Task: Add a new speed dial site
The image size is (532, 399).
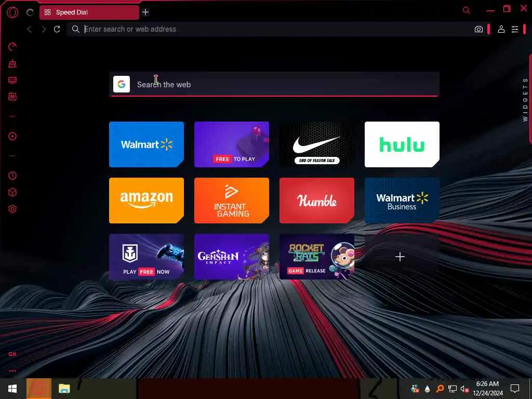Action: (400, 257)
